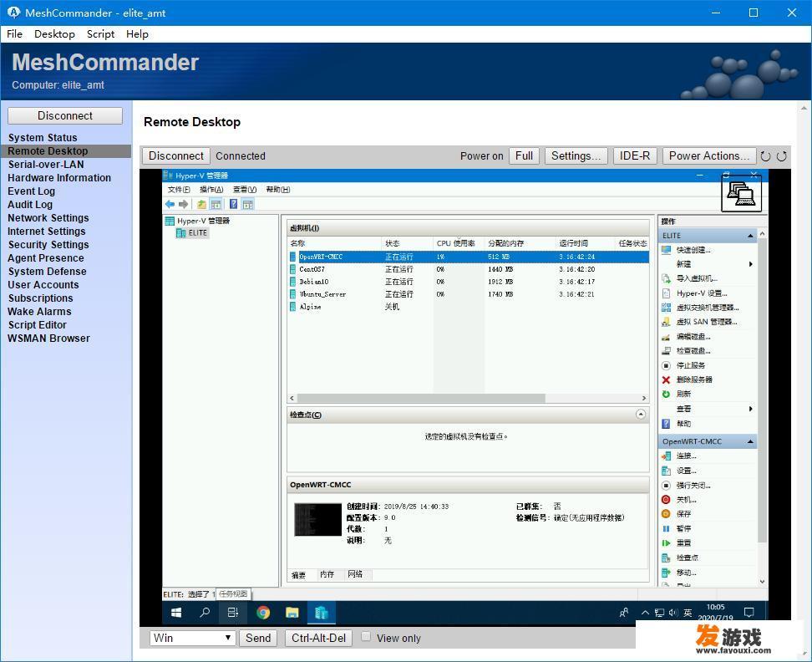Select the CentOS7 virtual machine row
The image size is (812, 662).
[x=469, y=269]
